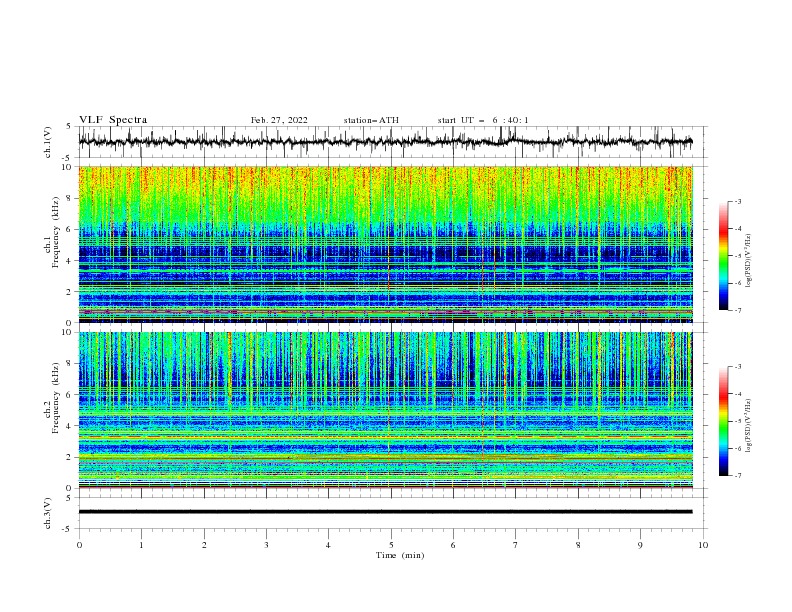Click the time axis tick label '9'

tap(640, 545)
